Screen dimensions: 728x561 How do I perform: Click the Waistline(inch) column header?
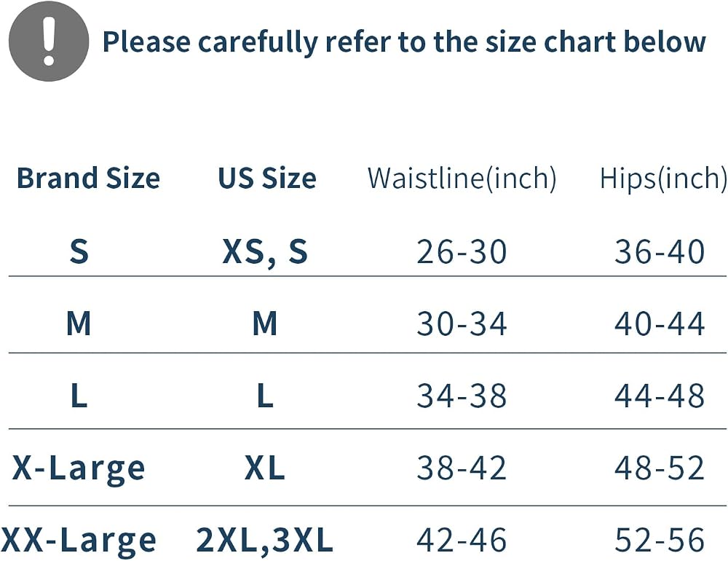coord(462,178)
